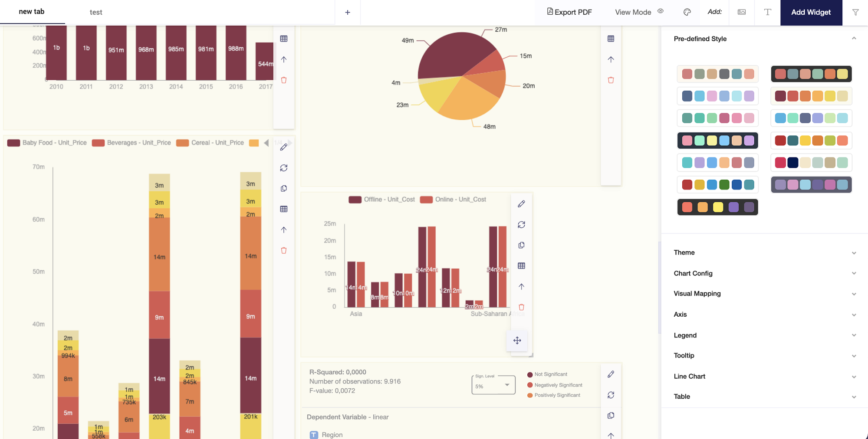Click Export PDF
Image resolution: width=868 pixels, height=439 pixels.
[x=569, y=12]
